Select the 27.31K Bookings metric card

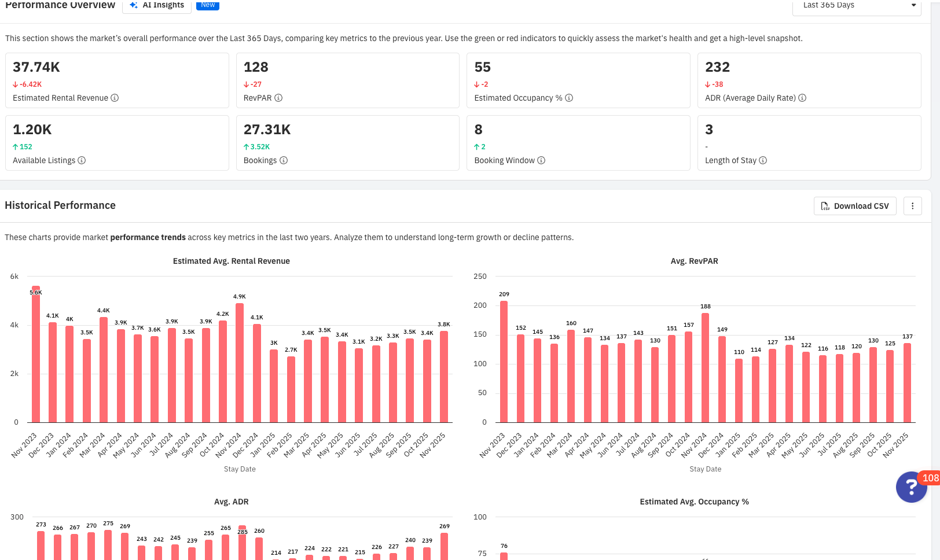coord(347,143)
